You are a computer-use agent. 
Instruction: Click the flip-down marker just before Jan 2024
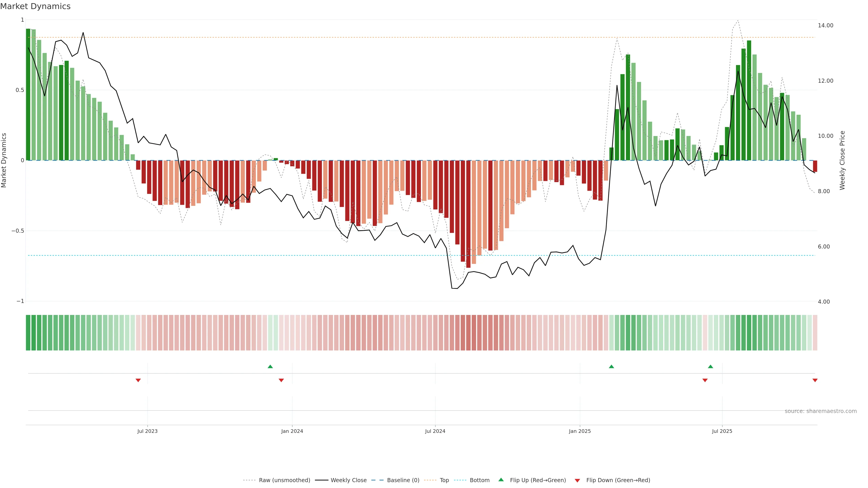(281, 380)
